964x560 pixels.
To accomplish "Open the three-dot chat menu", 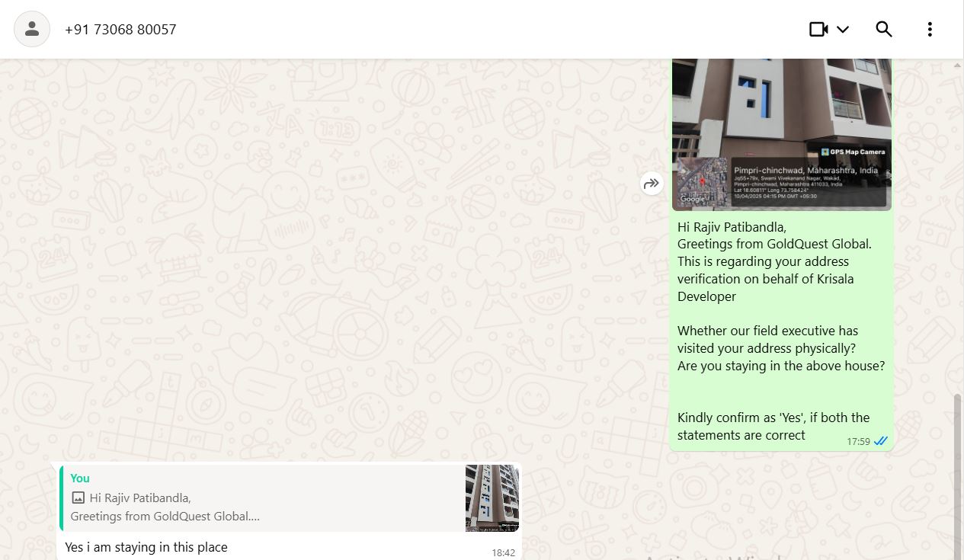I will pyautogui.click(x=930, y=29).
